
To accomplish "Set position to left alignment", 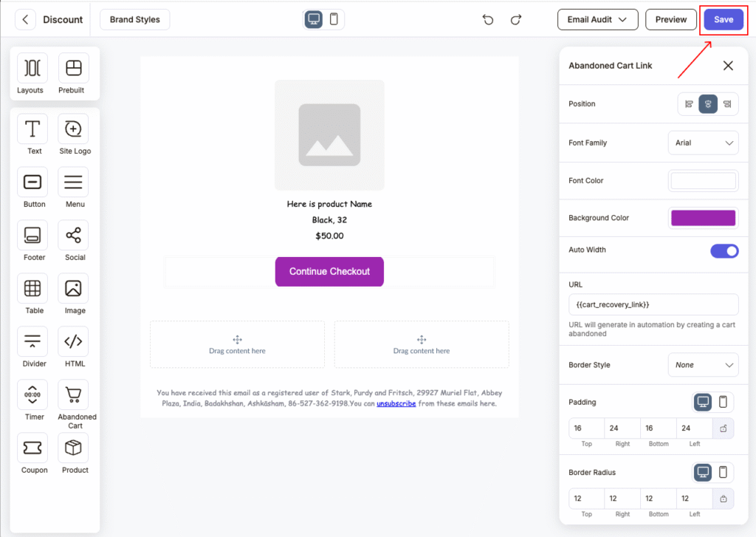I will 689,103.
